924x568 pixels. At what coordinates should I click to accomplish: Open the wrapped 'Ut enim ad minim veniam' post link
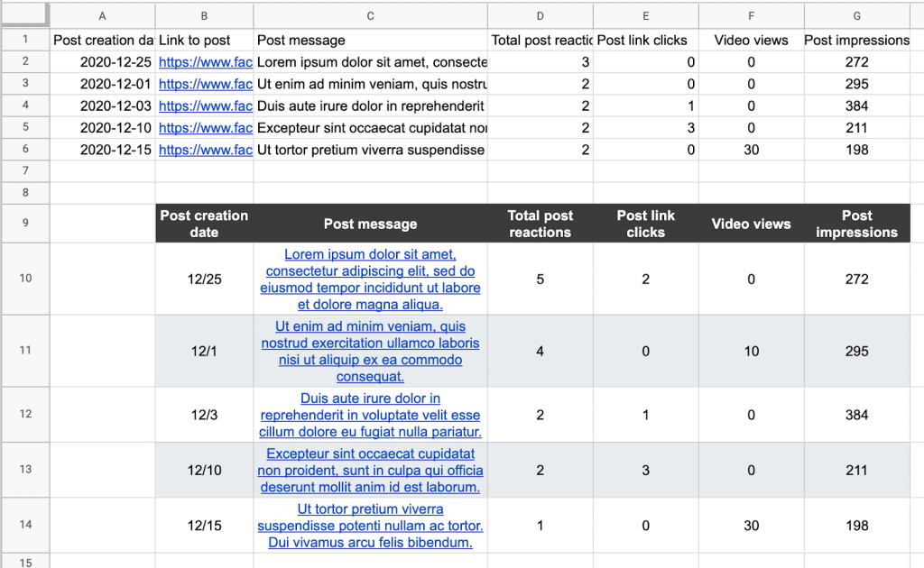(370, 352)
